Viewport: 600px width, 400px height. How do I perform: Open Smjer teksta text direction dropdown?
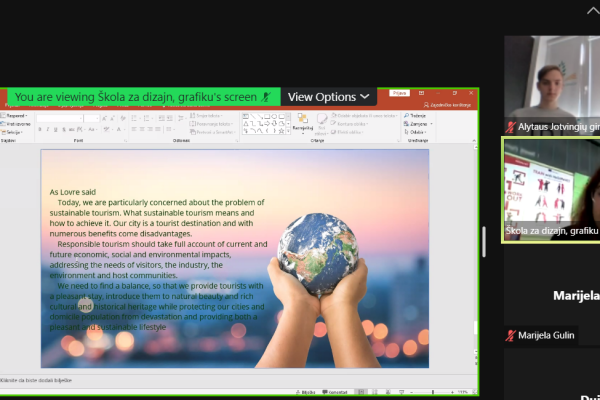pyautogui.click(x=206, y=116)
